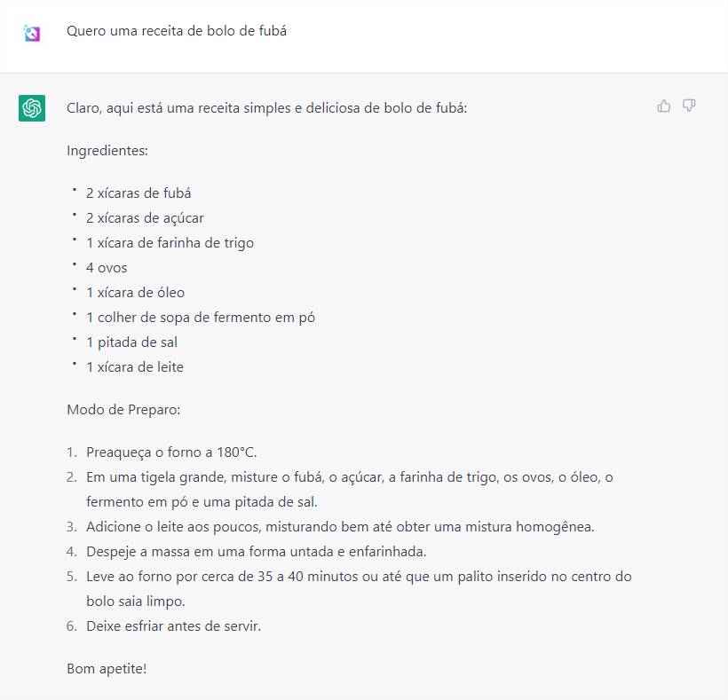The height and width of the screenshot is (700, 728).
Task: Click the thumbs down icon
Action: click(689, 106)
